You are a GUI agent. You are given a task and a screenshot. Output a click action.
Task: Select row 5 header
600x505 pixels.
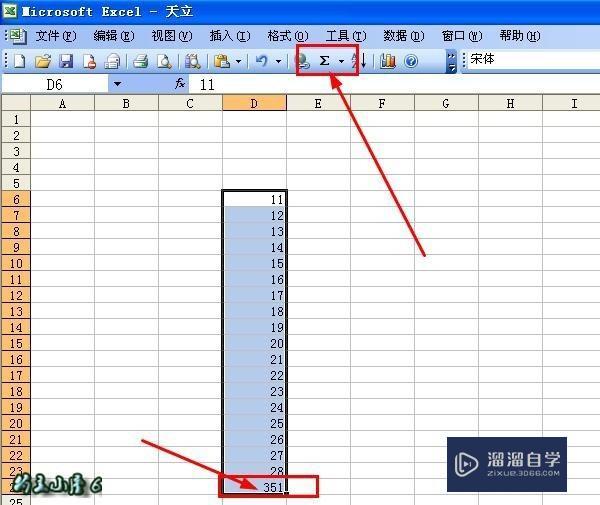pos(16,183)
